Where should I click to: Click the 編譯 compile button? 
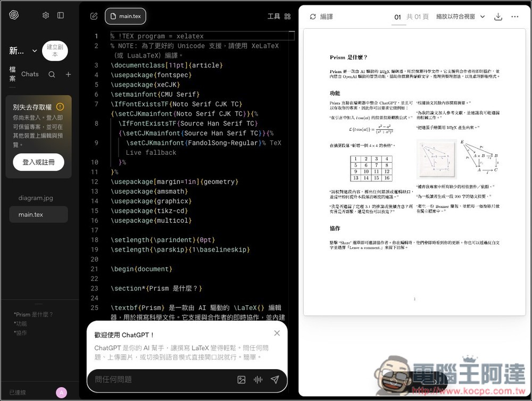pyautogui.click(x=321, y=16)
